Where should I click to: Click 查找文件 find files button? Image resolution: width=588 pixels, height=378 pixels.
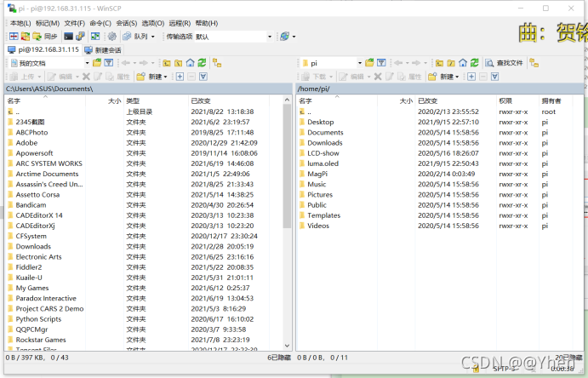pos(504,63)
